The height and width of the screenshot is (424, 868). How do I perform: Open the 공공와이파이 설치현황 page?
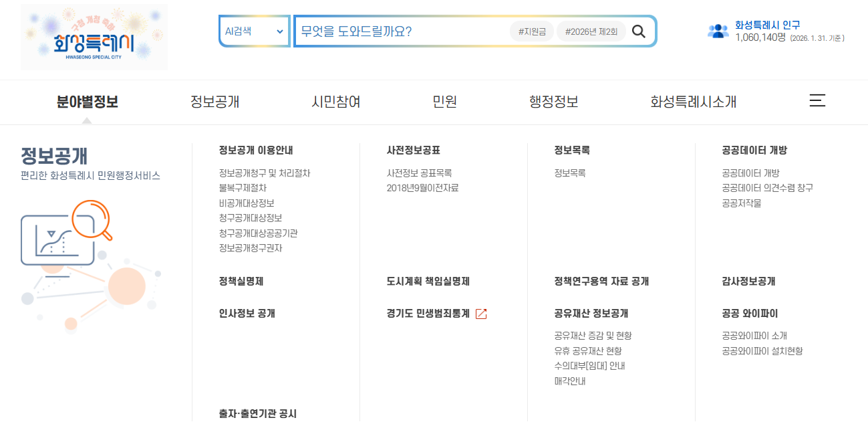pos(764,350)
